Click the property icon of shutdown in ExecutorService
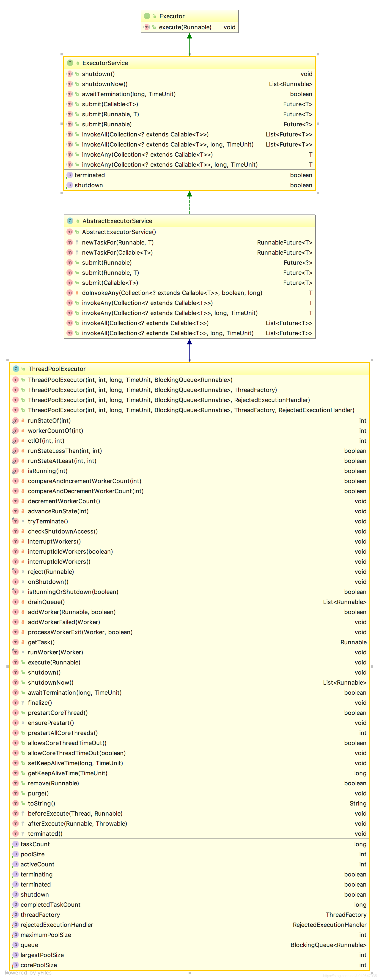 [x=69, y=185]
